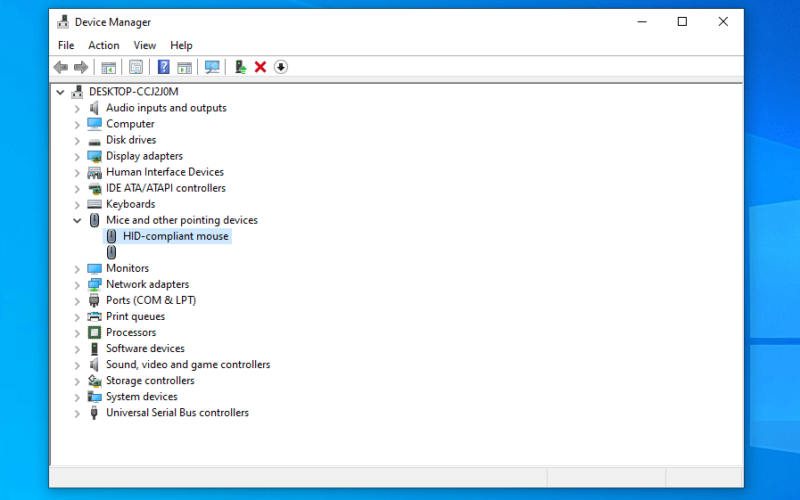Image resolution: width=800 pixels, height=500 pixels.
Task: Open the File menu
Action: coord(66,45)
